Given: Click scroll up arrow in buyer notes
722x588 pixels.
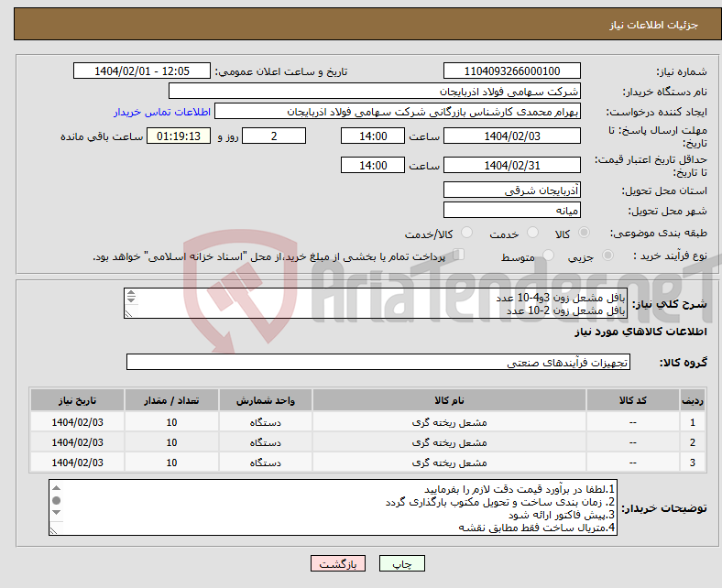Looking at the screenshot, I should [56, 488].
